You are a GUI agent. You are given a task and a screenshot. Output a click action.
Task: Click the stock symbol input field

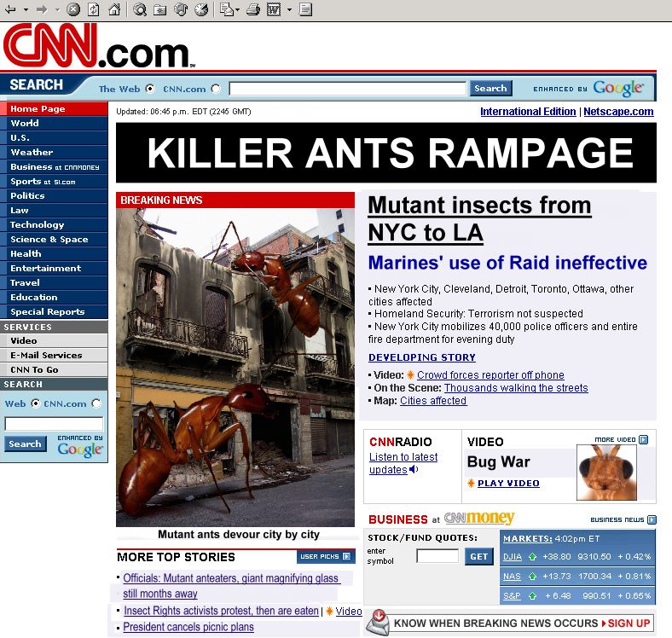tap(437, 556)
